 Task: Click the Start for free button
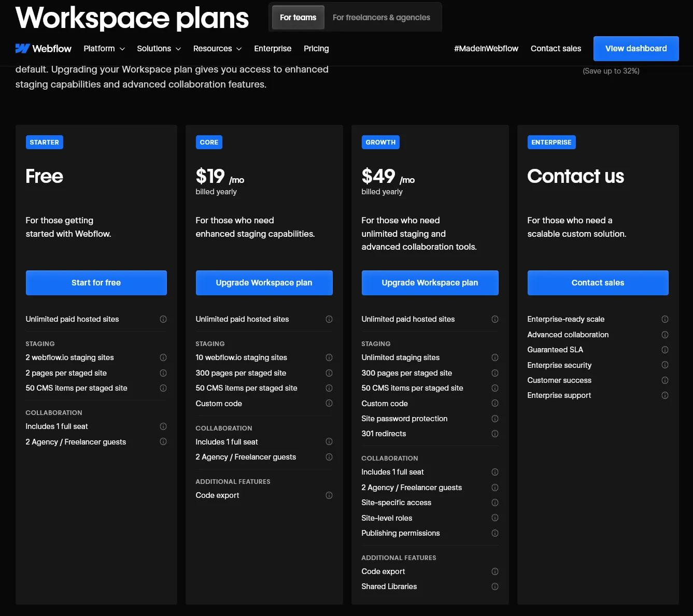96,283
